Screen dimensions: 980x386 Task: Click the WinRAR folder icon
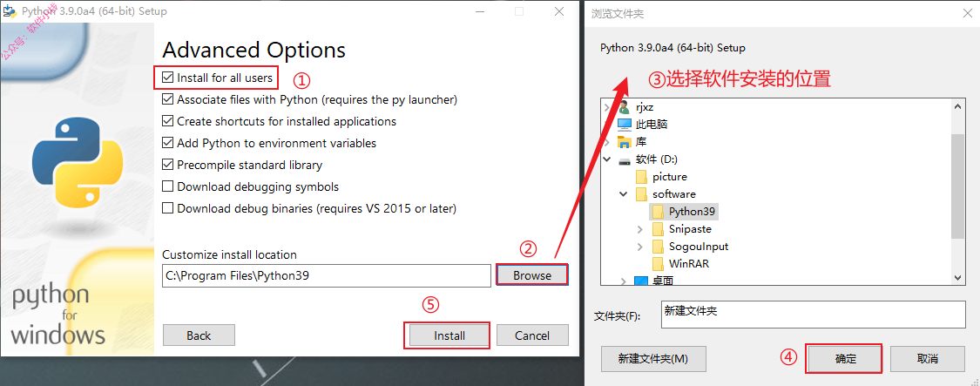coord(658,264)
